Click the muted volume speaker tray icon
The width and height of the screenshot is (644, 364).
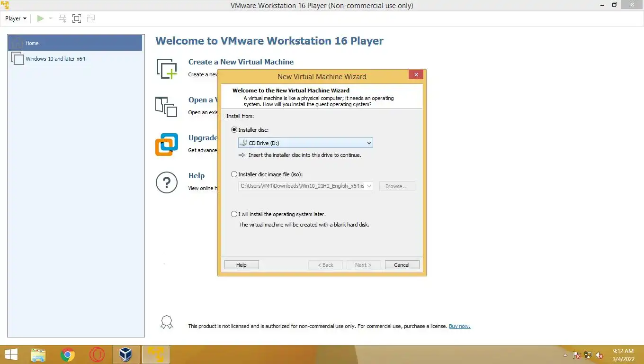[x=599, y=355]
